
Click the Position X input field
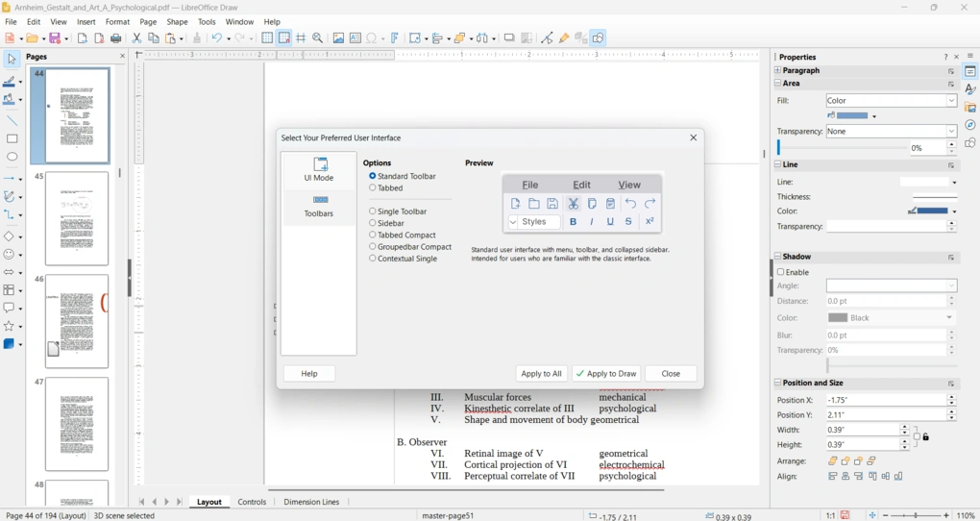[x=886, y=400]
